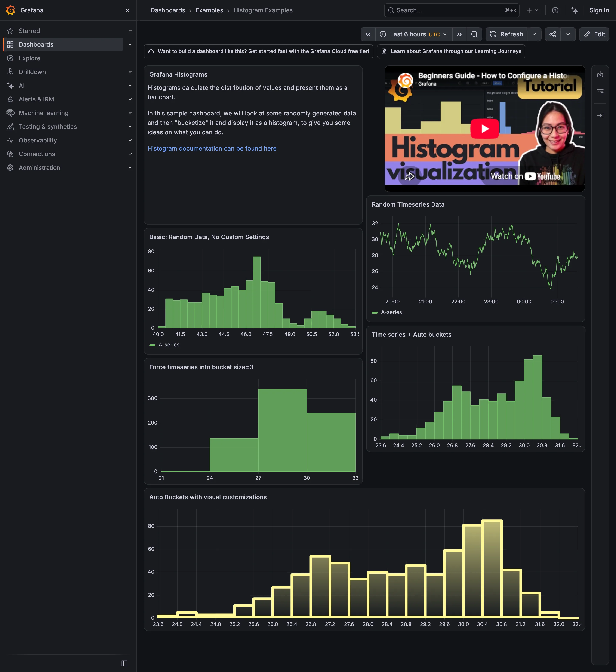Click the Time series + Auto buckets title
The height and width of the screenshot is (672, 616).
coord(411,334)
